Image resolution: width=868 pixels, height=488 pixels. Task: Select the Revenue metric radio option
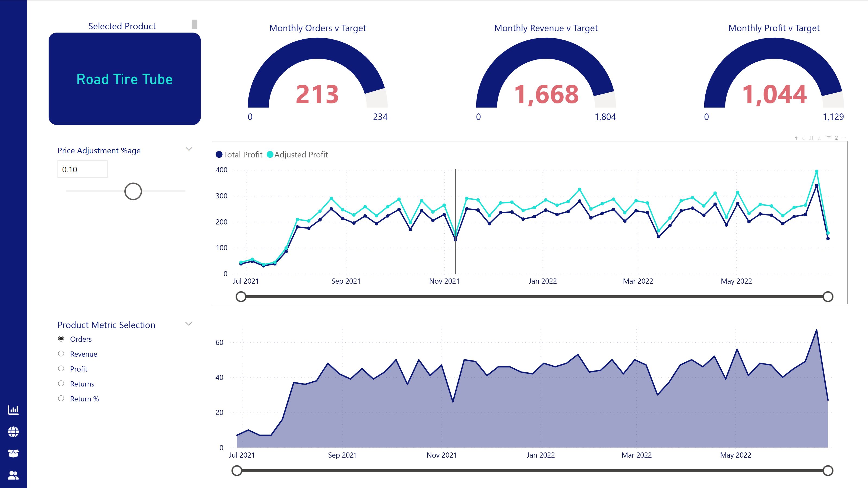[x=61, y=354]
